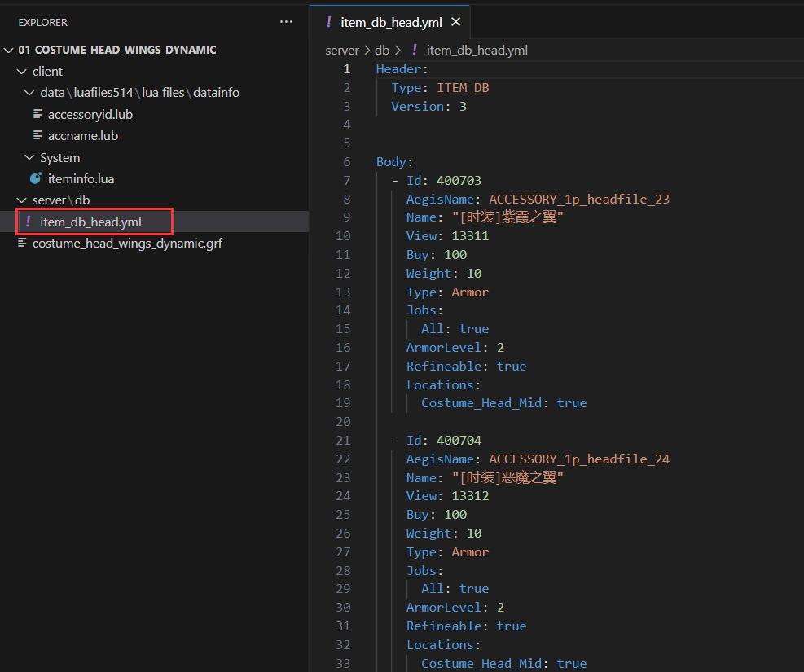Screen dimensions: 804x672
Task: Open iteminfo.lua from the file tree
Action: coord(81,178)
